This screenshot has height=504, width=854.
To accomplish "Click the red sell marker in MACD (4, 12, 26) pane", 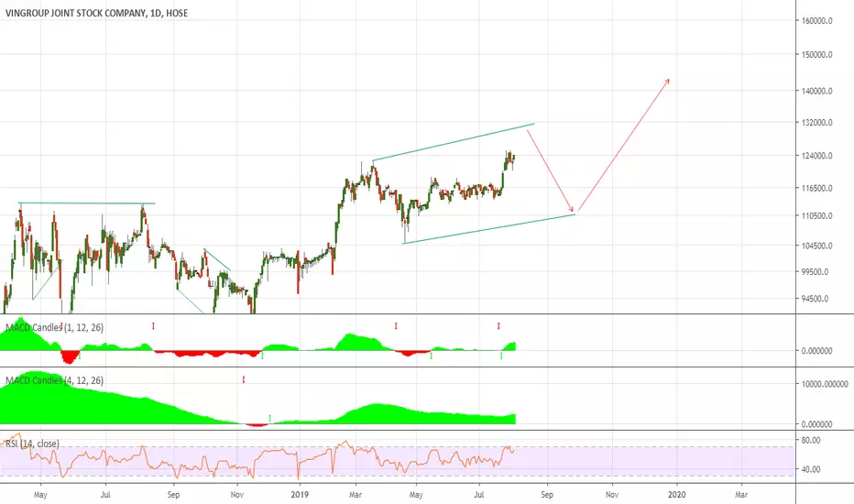I will coord(244,379).
